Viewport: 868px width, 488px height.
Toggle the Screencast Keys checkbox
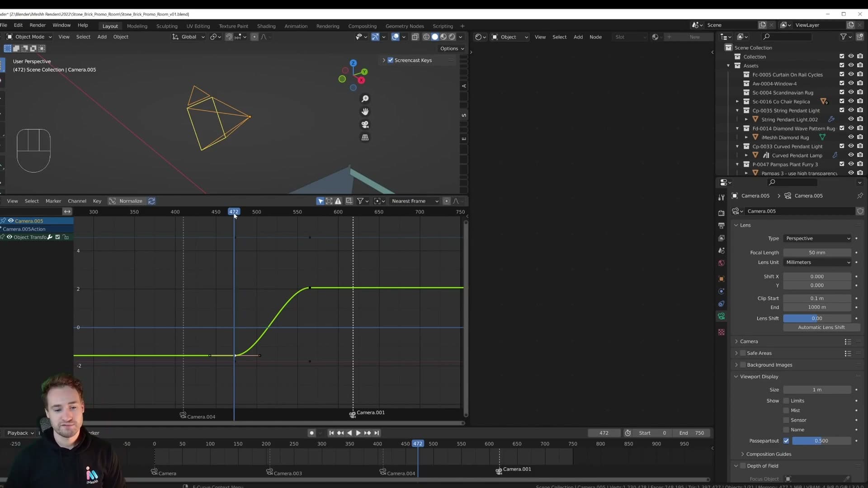(x=391, y=60)
